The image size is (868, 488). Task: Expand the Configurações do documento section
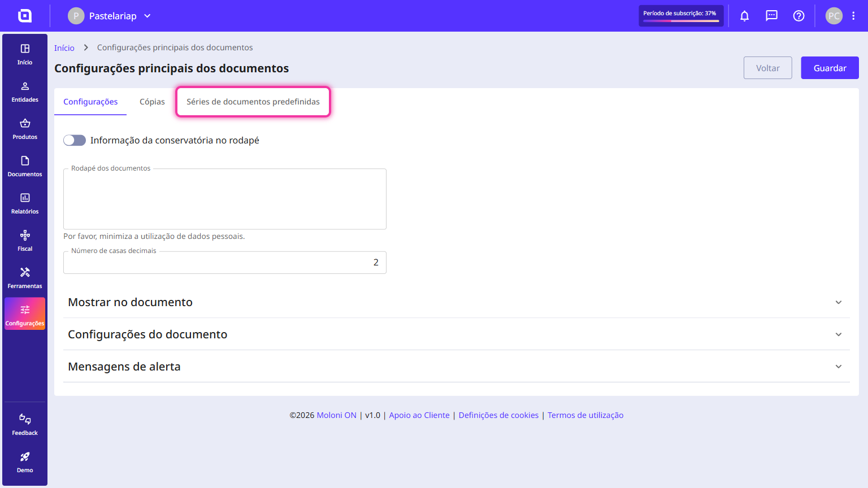point(457,334)
